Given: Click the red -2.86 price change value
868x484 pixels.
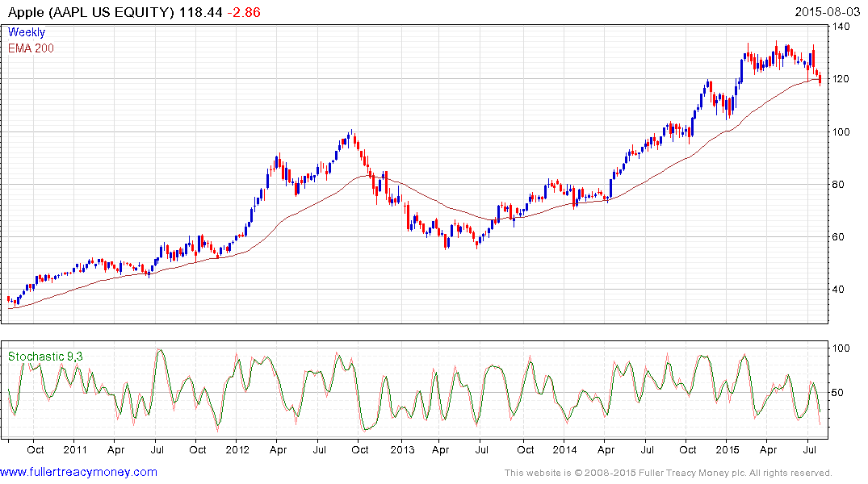Looking at the screenshot, I should click(244, 12).
